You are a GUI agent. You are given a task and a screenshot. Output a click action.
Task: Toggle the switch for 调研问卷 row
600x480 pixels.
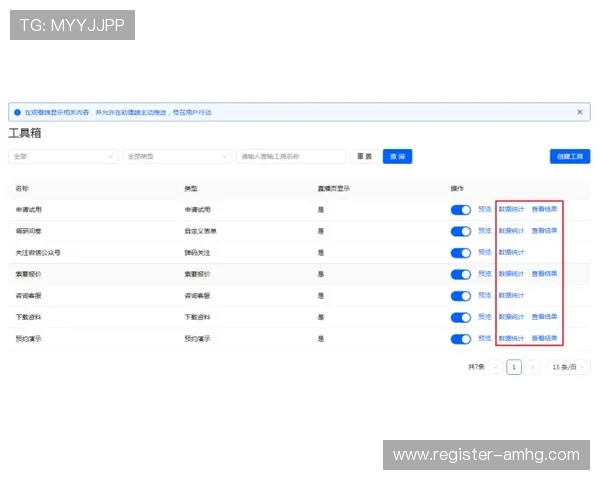click(x=461, y=231)
